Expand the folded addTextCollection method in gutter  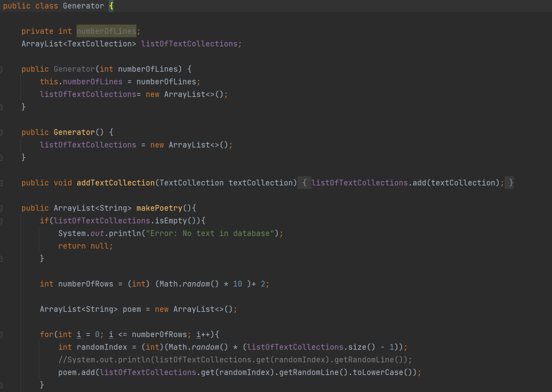[x=1, y=183]
